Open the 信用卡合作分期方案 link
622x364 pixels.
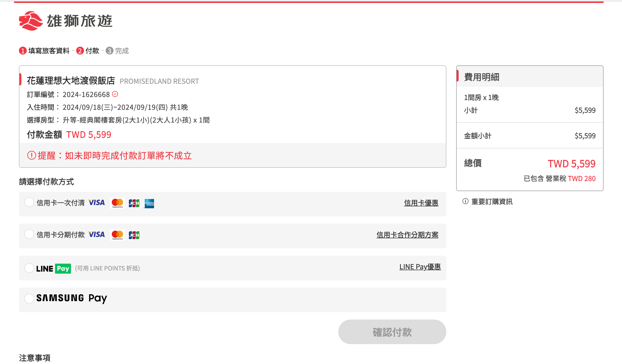[x=407, y=235]
